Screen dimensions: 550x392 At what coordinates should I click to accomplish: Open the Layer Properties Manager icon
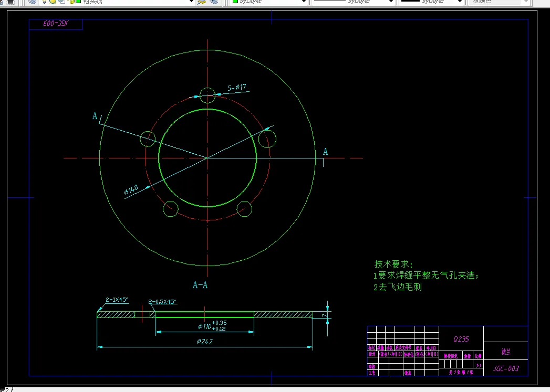pyautogui.click(x=32, y=2)
